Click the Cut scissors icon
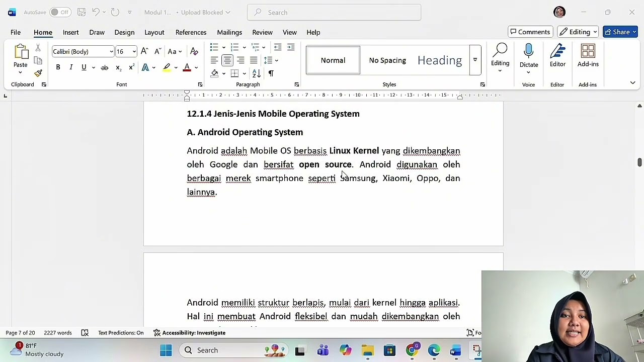The image size is (644, 362). pos(38,48)
